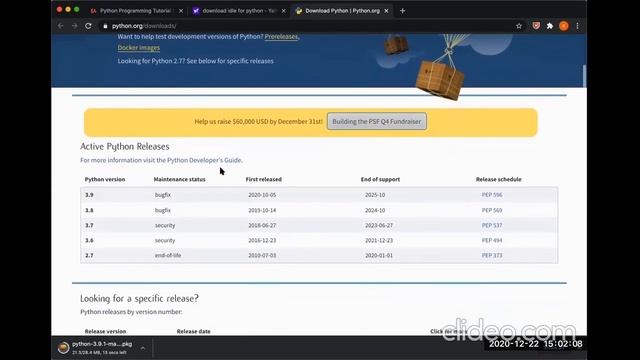640x360 pixels.
Task: Click Building the PSF Q4 Fundraiser button
Action: point(377,122)
